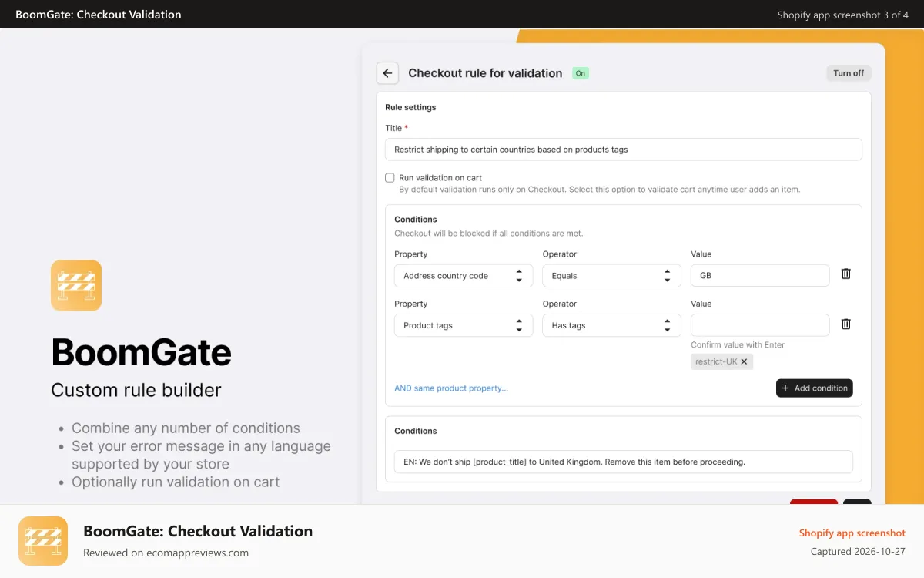
Task: Click AND same product property link
Action: point(451,388)
